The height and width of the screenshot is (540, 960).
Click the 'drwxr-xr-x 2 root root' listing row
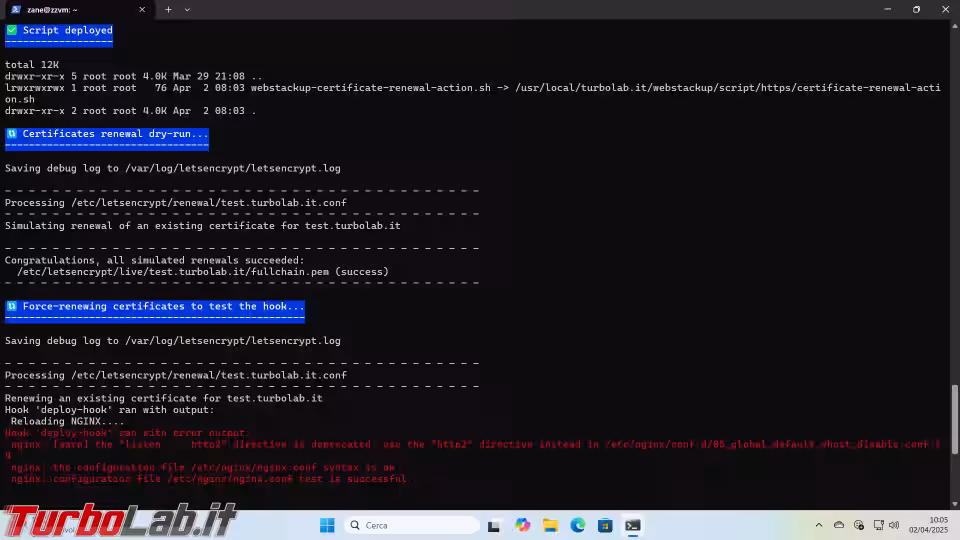130,111
